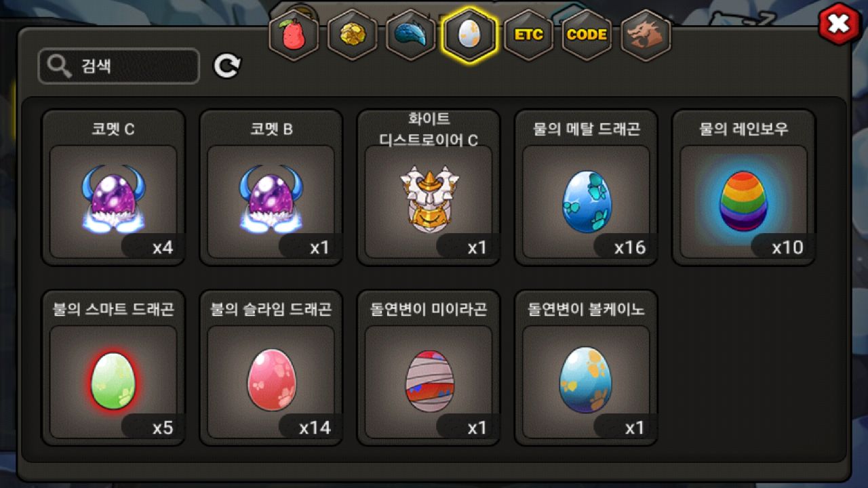This screenshot has height=488, width=868.
Task: Open the brown dragon head tab
Action: (x=645, y=35)
